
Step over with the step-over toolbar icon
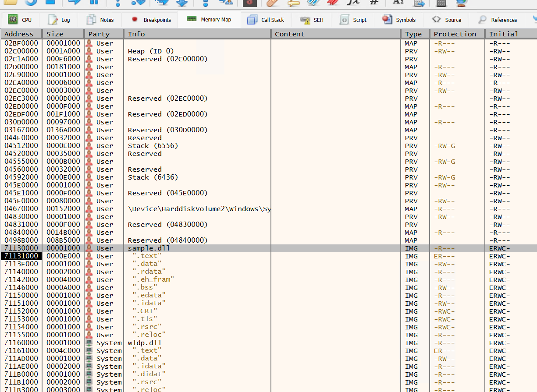tap(138, 4)
